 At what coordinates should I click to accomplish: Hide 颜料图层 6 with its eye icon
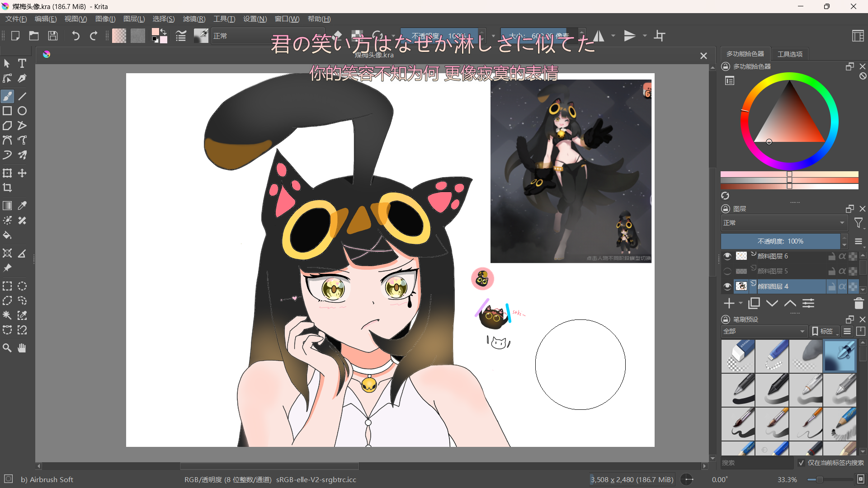[727, 256]
